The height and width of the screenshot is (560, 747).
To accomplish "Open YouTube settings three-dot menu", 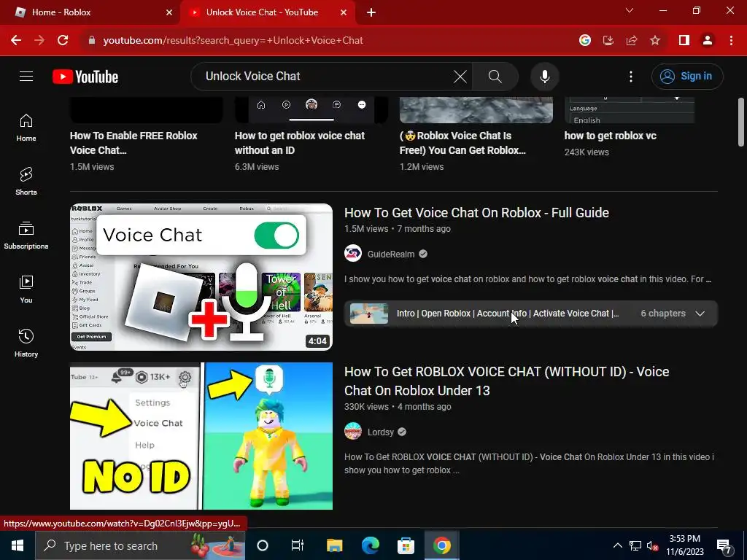I will pos(631,76).
